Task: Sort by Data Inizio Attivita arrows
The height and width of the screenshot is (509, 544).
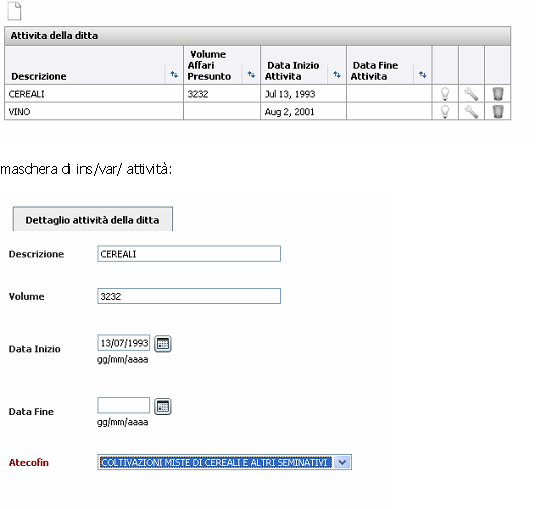Action: point(337,74)
